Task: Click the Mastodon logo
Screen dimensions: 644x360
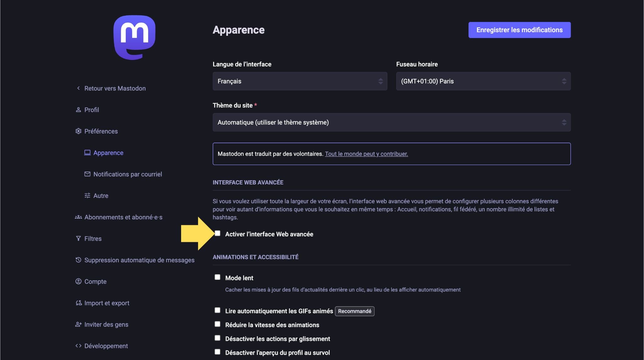Action: tap(135, 37)
